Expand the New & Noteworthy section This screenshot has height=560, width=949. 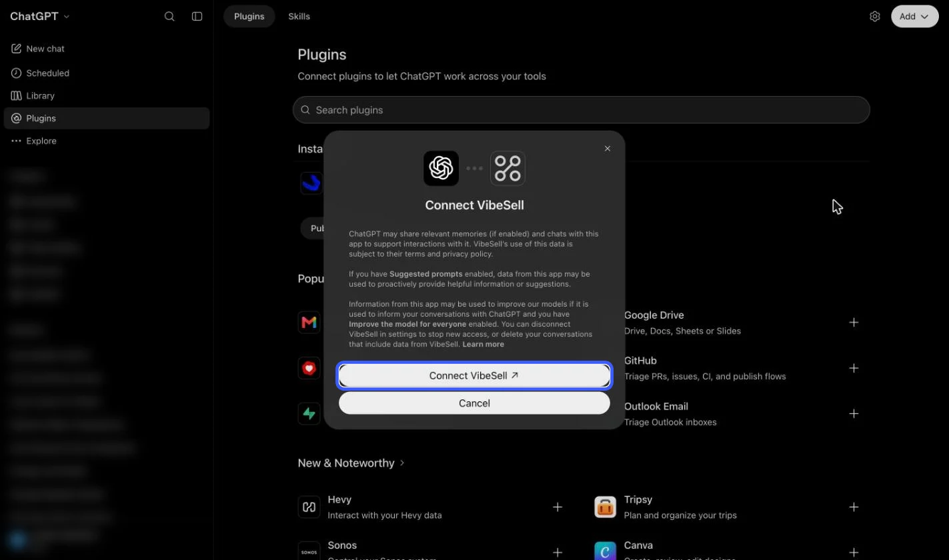[x=351, y=463]
